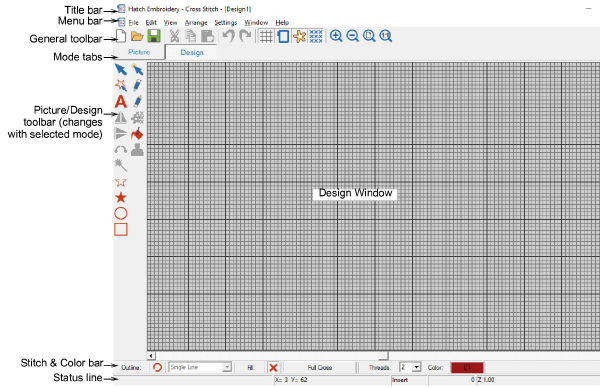Click the Z 1.00 zoom value
The width and height of the screenshot is (600, 388).
(x=486, y=380)
